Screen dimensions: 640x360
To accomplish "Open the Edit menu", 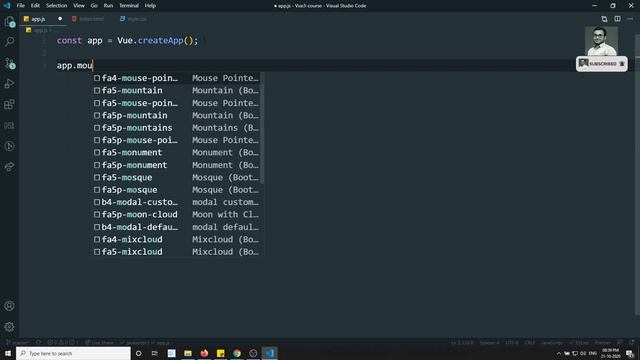I will coord(35,6).
